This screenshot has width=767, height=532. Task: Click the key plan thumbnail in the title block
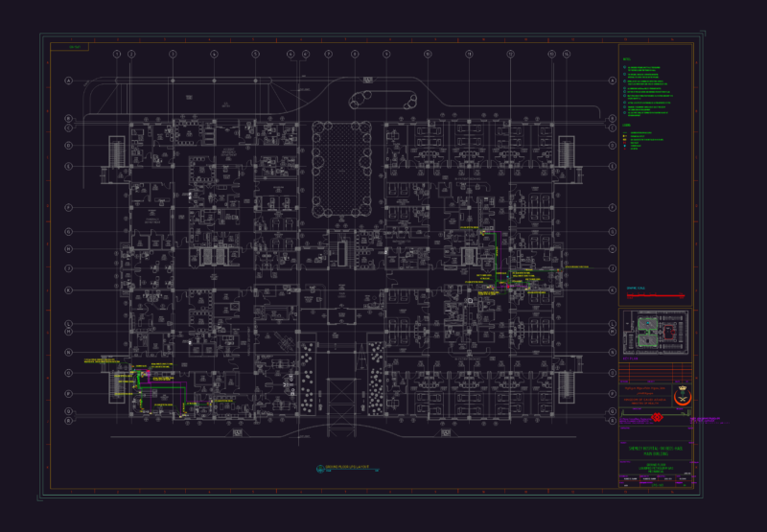coord(656,333)
